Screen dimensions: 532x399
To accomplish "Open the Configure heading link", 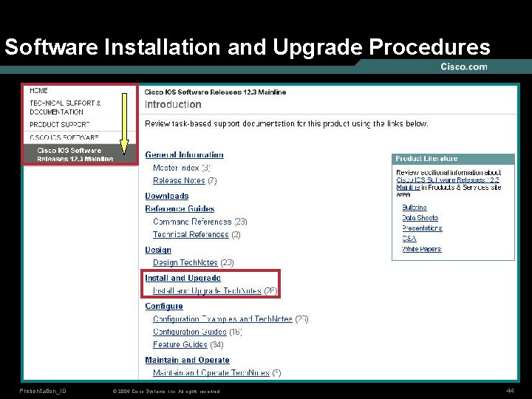I will tap(164, 306).
